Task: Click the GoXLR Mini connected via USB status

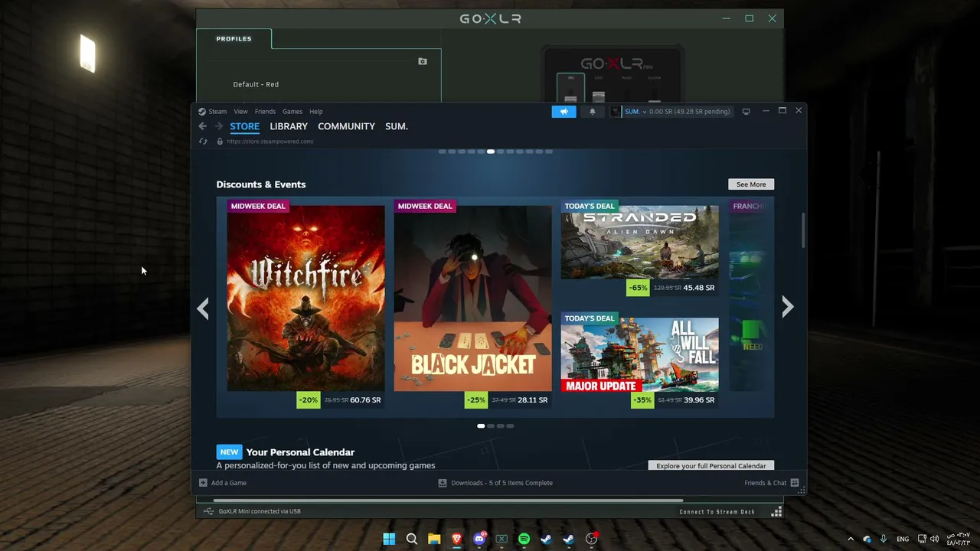Action: tap(260, 511)
